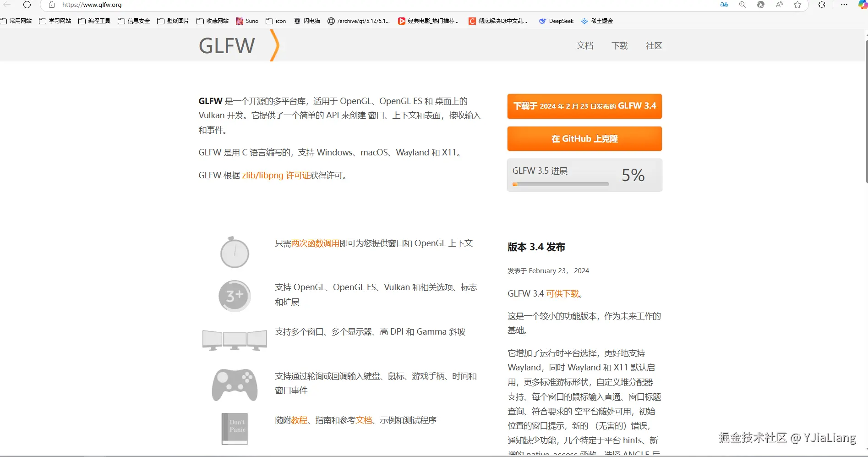The height and width of the screenshot is (457, 868).
Task: Click the gamepad controller icon
Action: 235,385
